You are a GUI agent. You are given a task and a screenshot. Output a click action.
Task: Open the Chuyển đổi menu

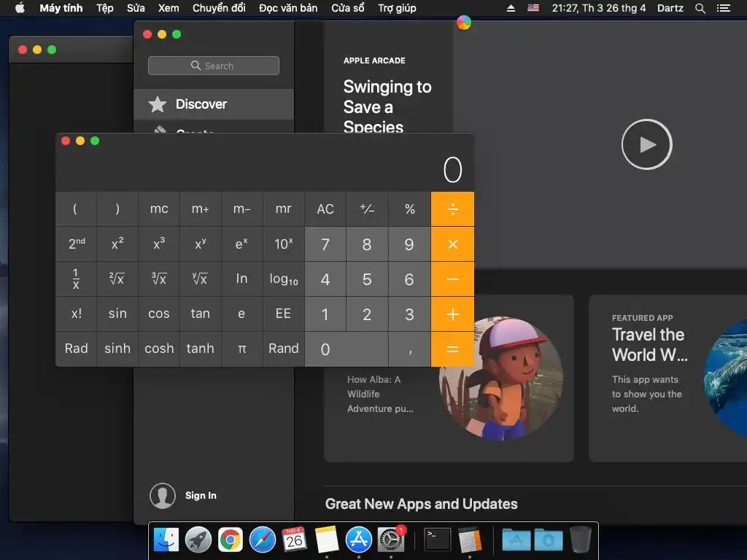tap(219, 8)
